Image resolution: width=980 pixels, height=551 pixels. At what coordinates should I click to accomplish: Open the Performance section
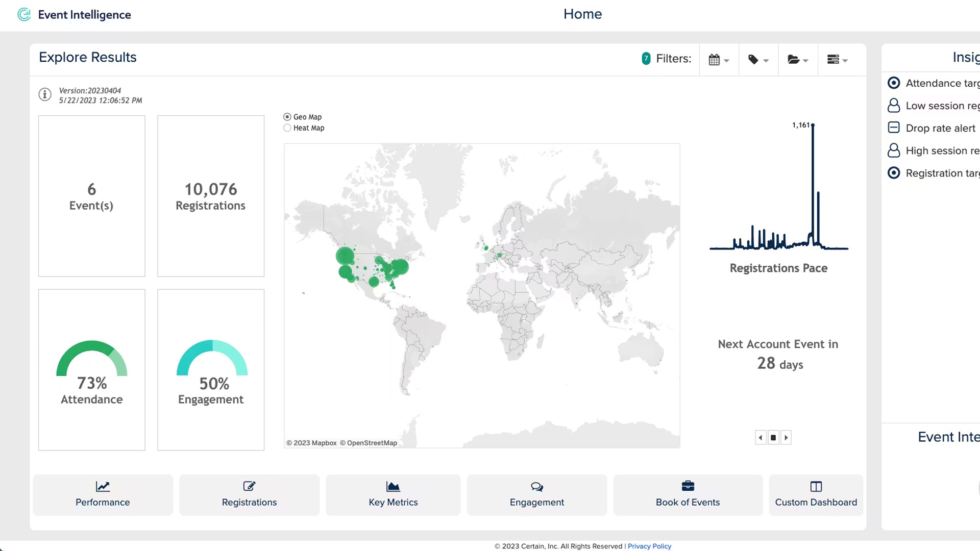coord(103,494)
